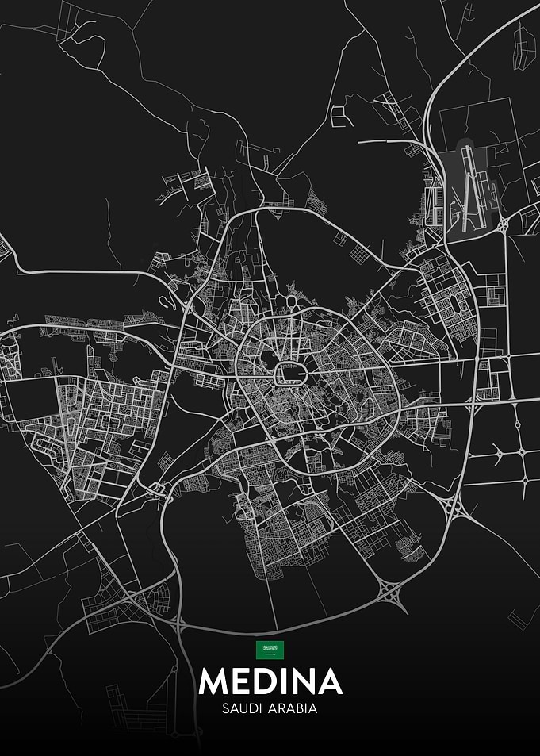Click the "SAUDI ARABIA" subtitle text
Image resolution: width=540 pixels, height=756 pixels.
tap(270, 708)
